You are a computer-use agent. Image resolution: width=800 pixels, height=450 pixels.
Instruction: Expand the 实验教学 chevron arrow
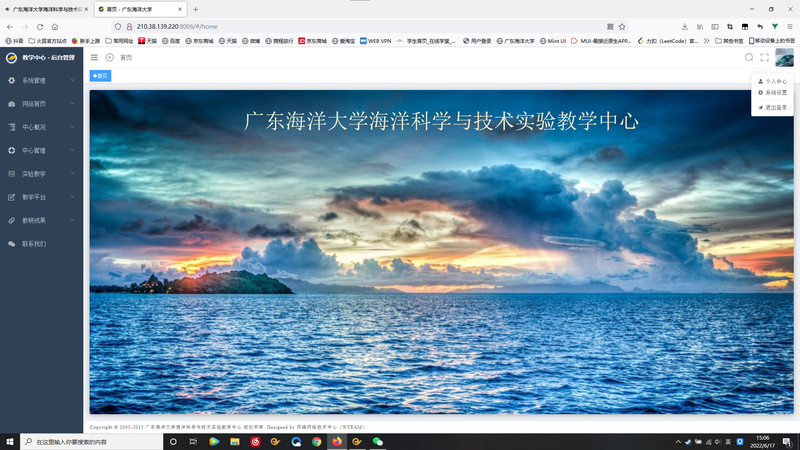72,173
